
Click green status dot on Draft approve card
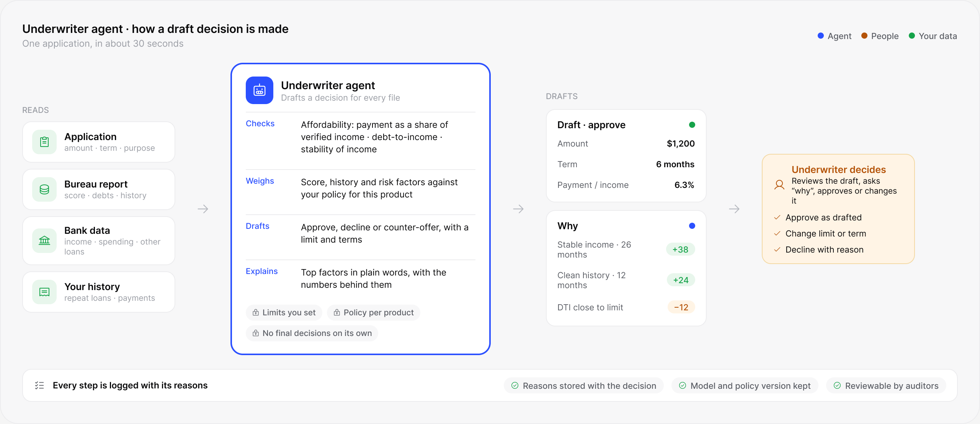(x=692, y=125)
